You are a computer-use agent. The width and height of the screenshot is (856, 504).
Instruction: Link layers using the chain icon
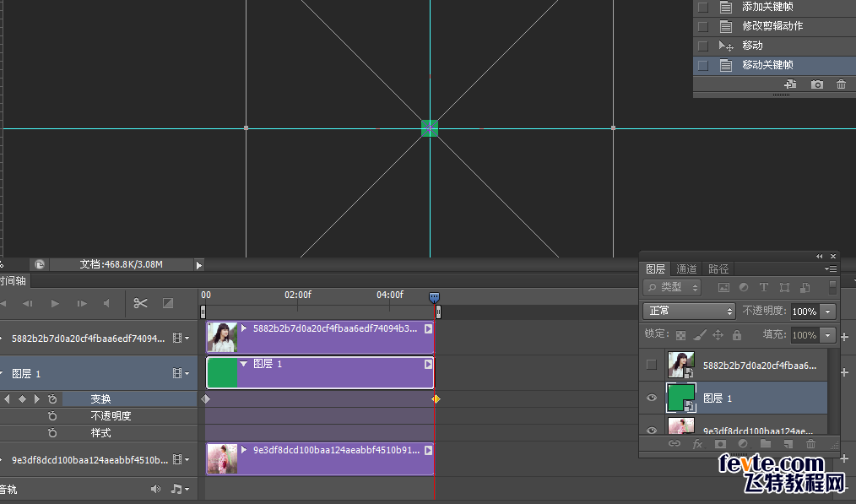pos(675,444)
